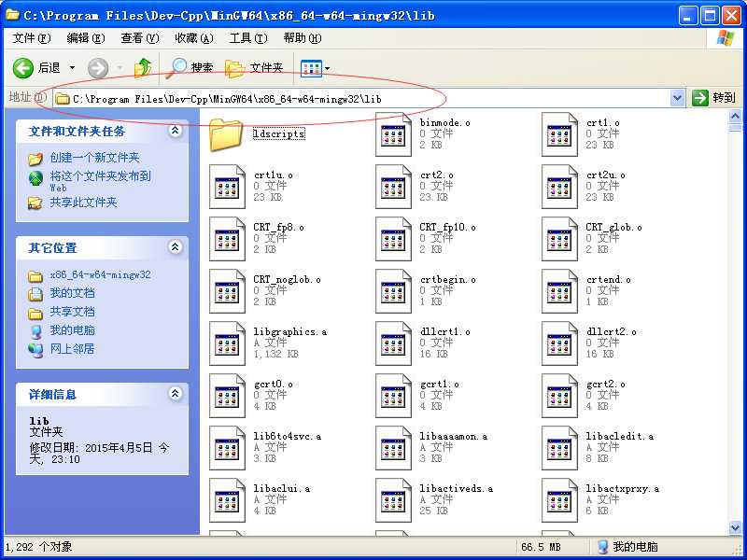The height and width of the screenshot is (560, 747).
Task: Select the gcrt1.o file icon
Action: [x=393, y=396]
